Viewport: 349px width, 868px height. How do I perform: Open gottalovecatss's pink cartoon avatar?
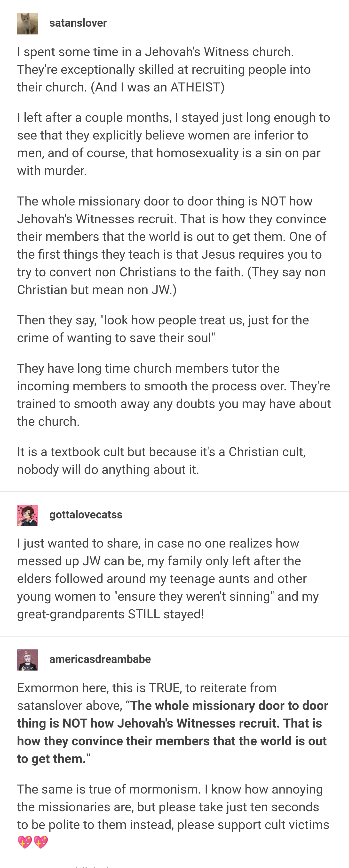28,515
